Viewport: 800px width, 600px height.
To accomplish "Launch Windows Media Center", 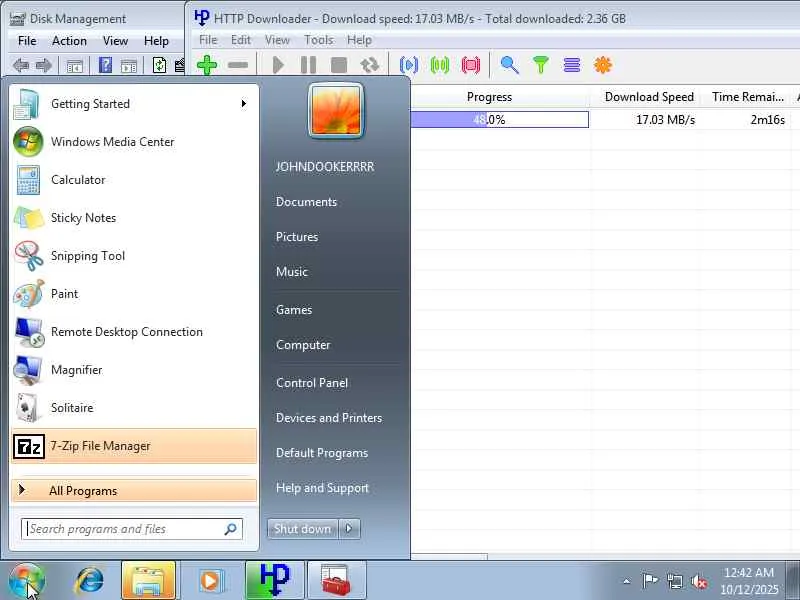I will [x=134, y=142].
